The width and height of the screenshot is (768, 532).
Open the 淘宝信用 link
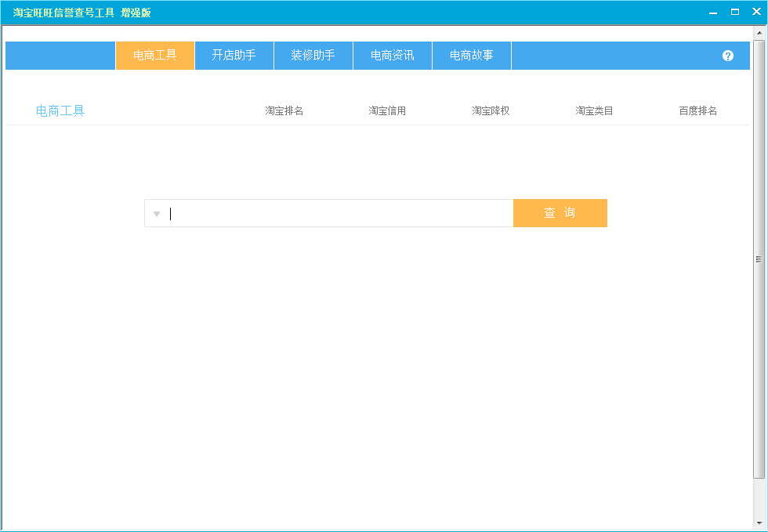tap(386, 110)
